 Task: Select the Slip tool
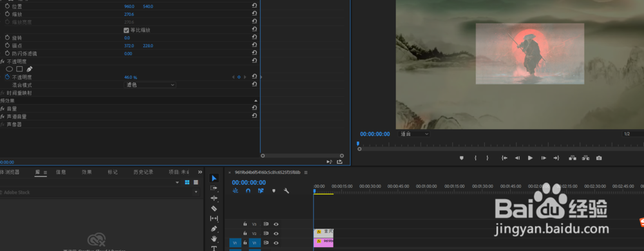tap(214, 219)
